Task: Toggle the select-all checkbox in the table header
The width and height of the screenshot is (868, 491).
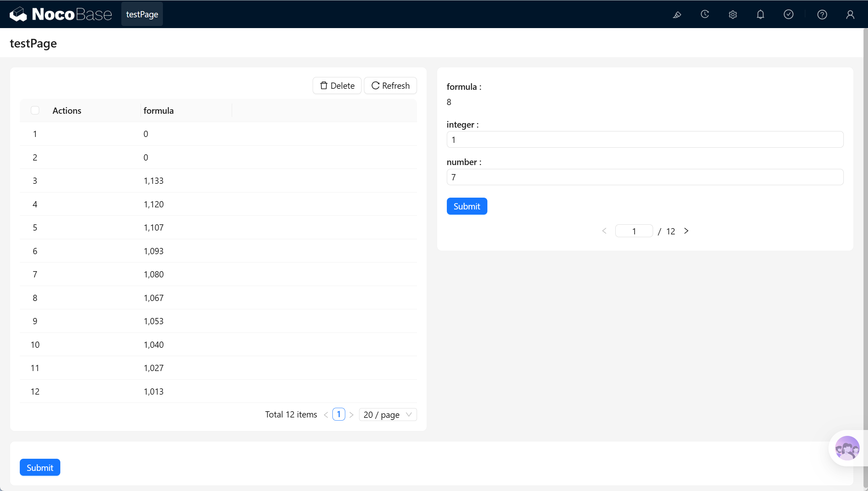Action: click(x=35, y=110)
